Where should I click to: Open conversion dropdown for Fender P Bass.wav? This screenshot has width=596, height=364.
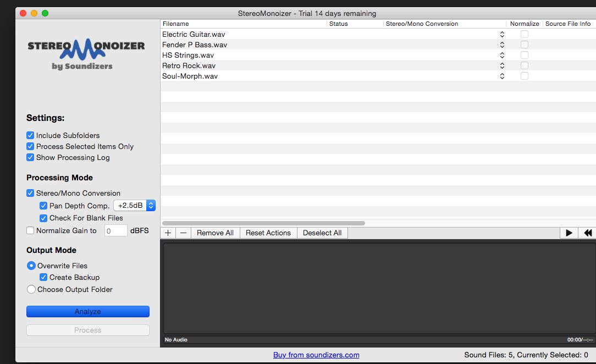click(502, 45)
